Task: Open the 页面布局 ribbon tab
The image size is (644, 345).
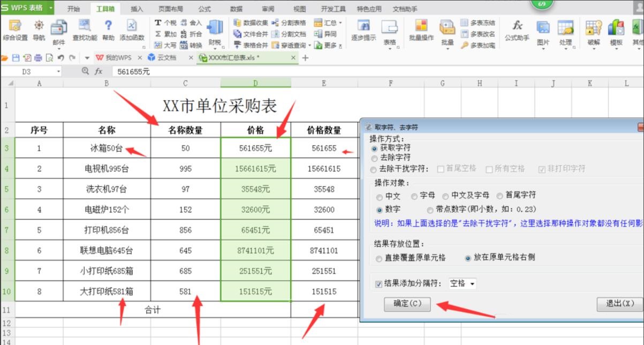Action: coord(171,9)
